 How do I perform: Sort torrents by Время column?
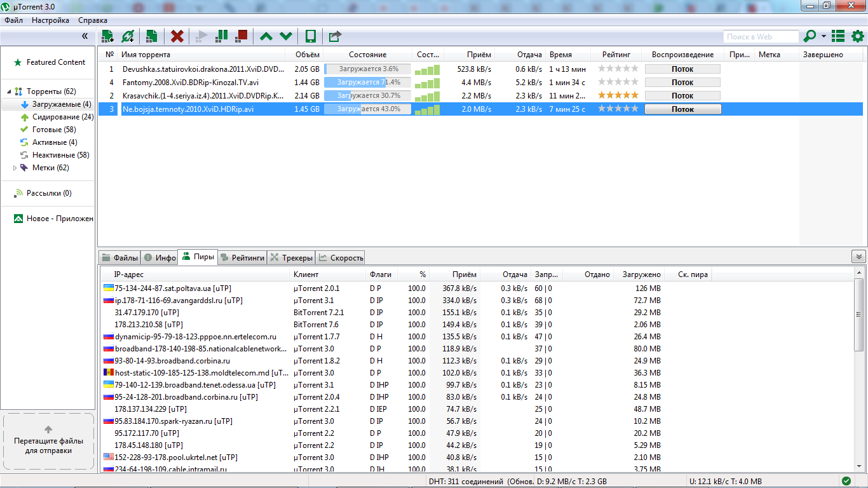[569, 55]
